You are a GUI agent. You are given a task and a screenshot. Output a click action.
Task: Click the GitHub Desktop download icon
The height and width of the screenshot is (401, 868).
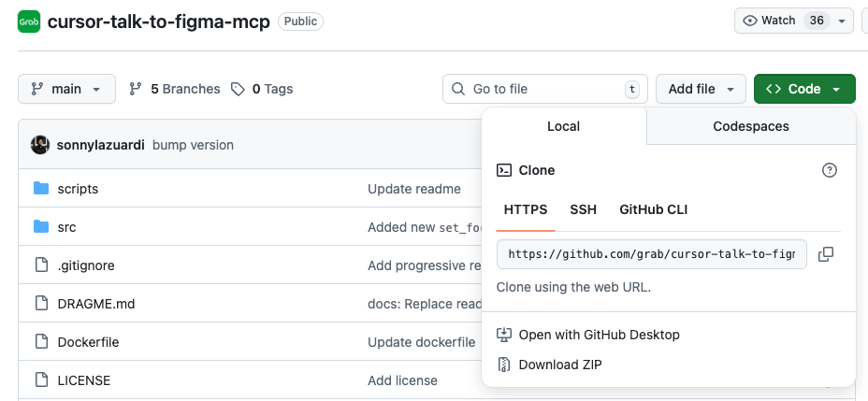pos(504,335)
